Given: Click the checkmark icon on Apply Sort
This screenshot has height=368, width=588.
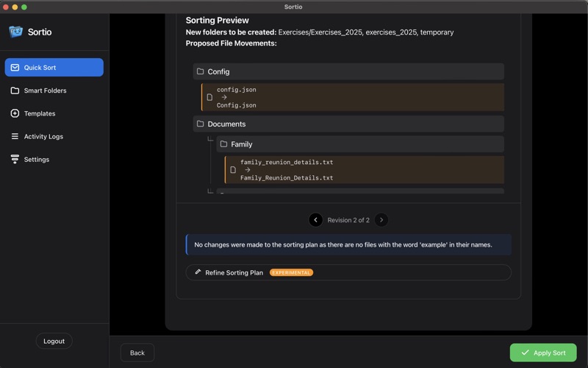Looking at the screenshot, I should tap(525, 353).
